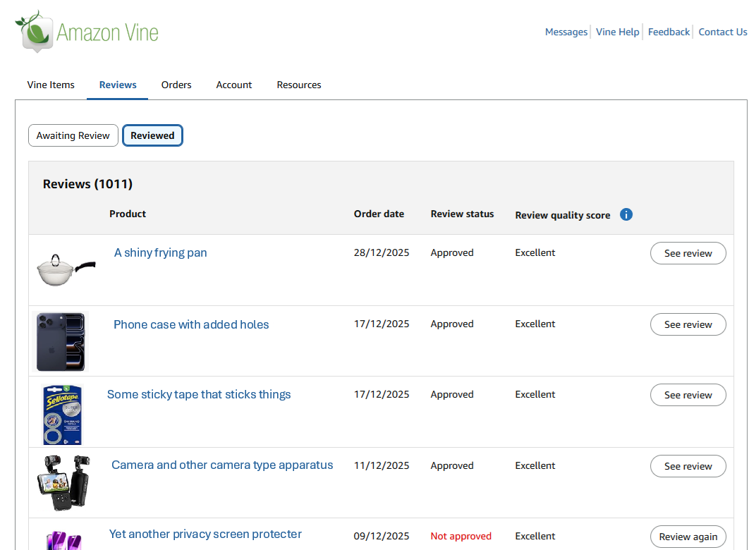756x550 pixels.
Task: See review for the shiny frying pan
Action: 688,254
